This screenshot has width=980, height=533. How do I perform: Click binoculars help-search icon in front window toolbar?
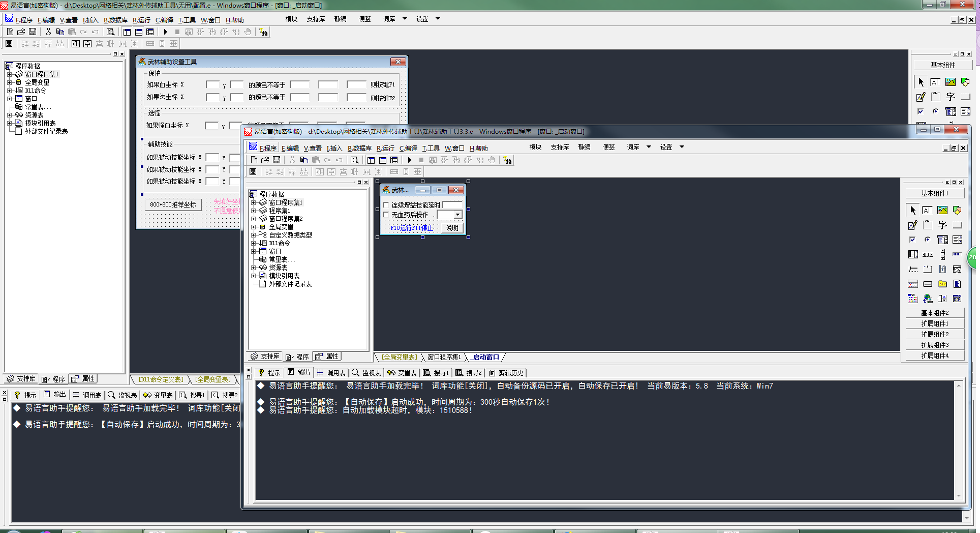click(x=507, y=160)
